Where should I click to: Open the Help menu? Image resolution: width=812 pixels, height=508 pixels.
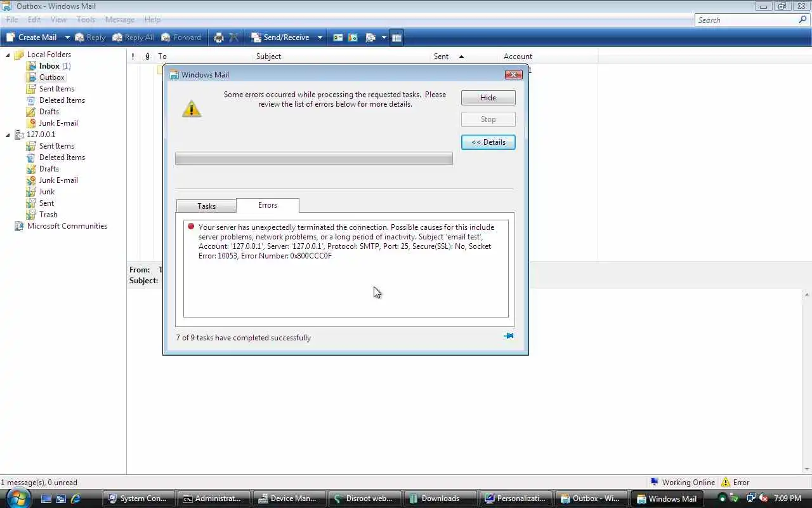point(152,20)
